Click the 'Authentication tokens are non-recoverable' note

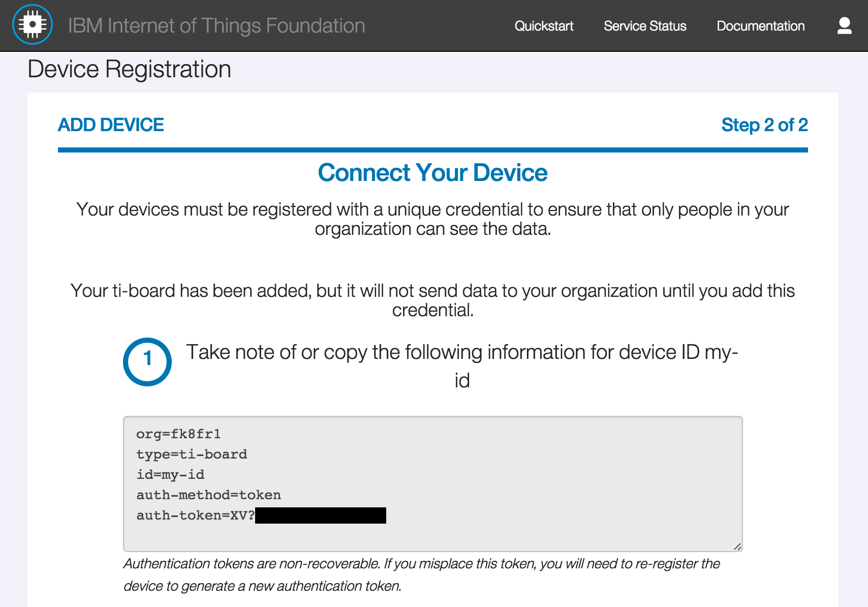422,574
